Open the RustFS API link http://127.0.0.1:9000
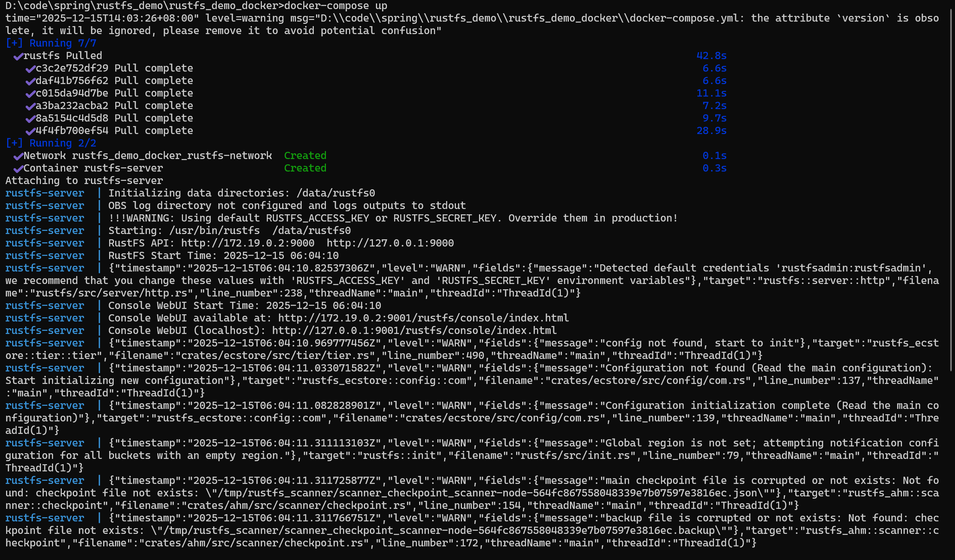Viewport: 955px width, 560px height. pos(390,243)
